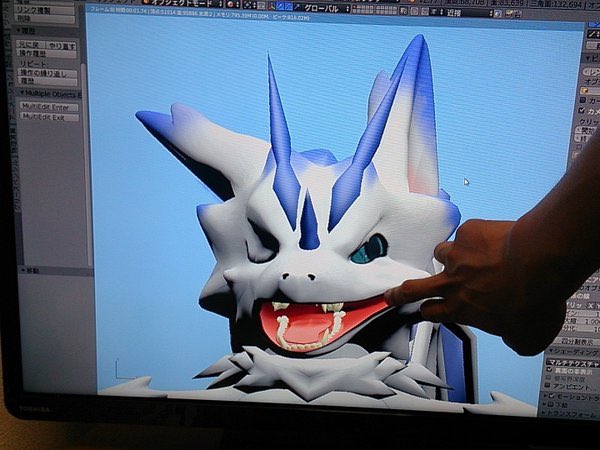Click the MultiEdit Enter button

click(49, 107)
